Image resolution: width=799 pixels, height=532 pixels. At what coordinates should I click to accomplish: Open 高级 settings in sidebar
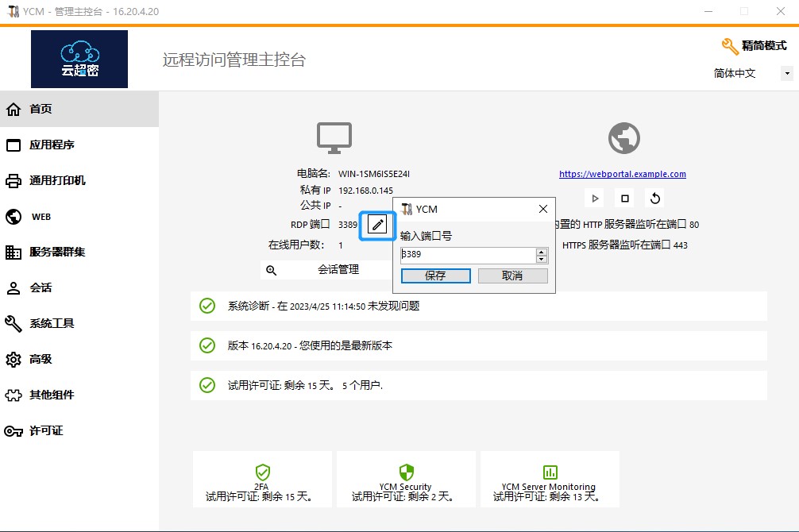pos(41,359)
